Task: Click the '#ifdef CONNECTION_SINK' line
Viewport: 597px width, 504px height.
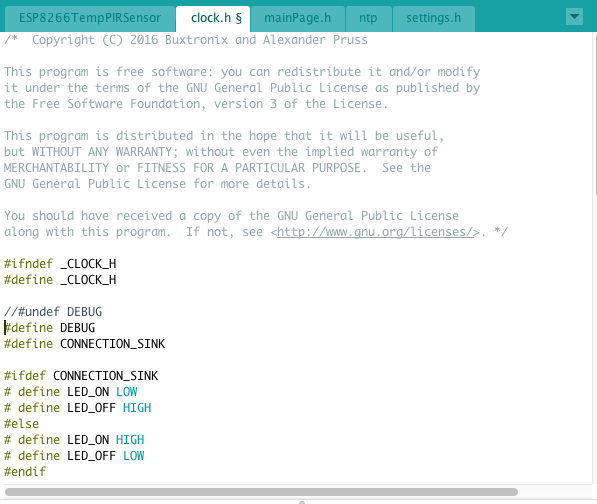Action: tap(81, 376)
